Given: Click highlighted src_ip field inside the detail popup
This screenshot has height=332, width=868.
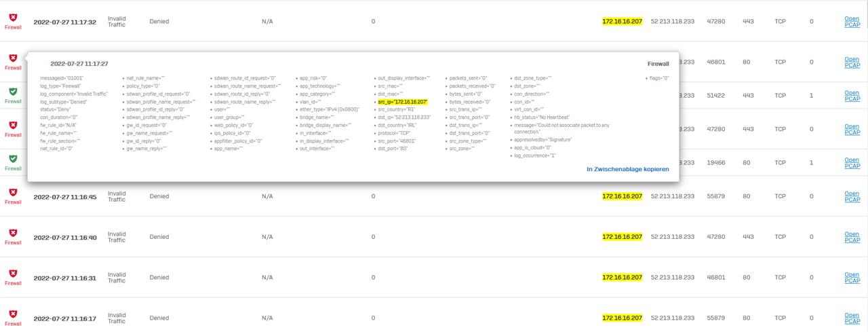Looking at the screenshot, I should [402, 102].
